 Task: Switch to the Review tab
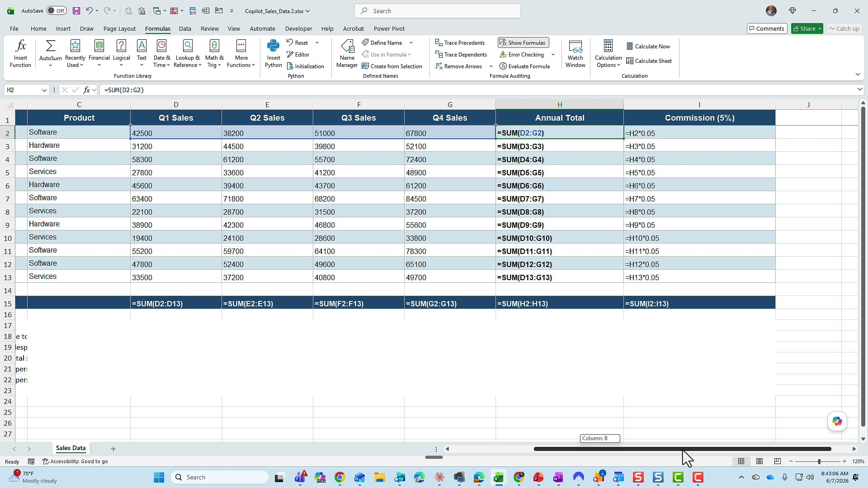click(x=209, y=28)
